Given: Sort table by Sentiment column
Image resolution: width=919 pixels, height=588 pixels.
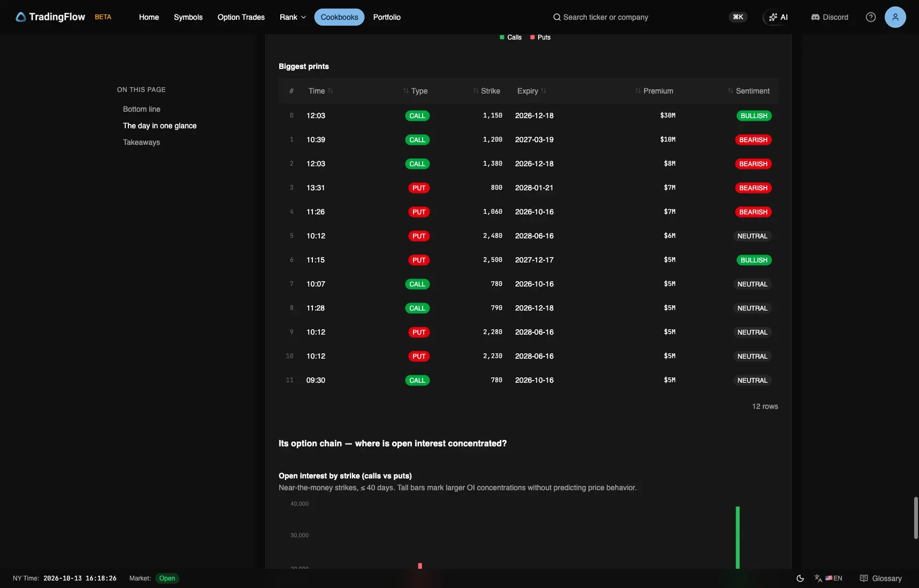Looking at the screenshot, I should pyautogui.click(x=749, y=91).
